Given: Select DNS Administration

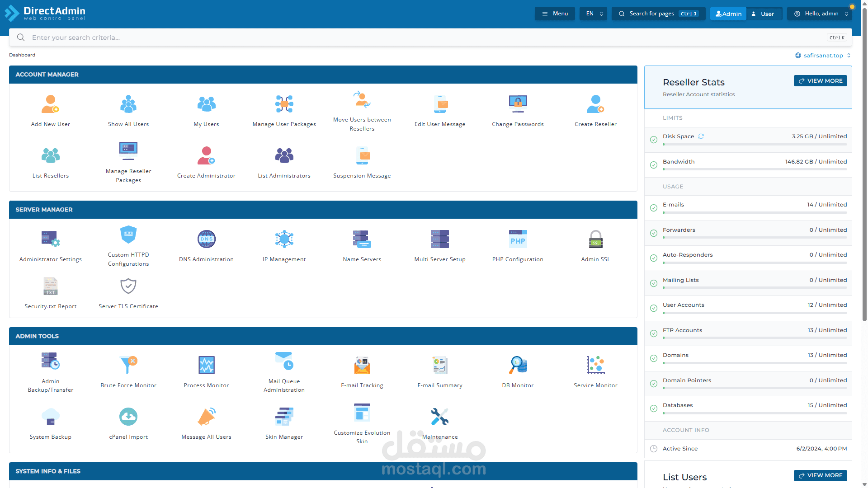Looking at the screenshot, I should [x=206, y=244].
